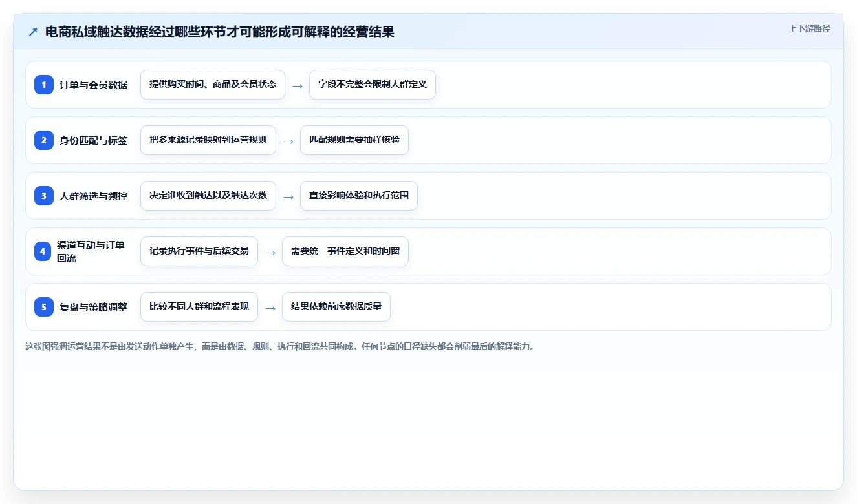This screenshot has height=504, width=857.
Task: Select the 渠道互动与订单回流 step label
Action: tap(91, 251)
